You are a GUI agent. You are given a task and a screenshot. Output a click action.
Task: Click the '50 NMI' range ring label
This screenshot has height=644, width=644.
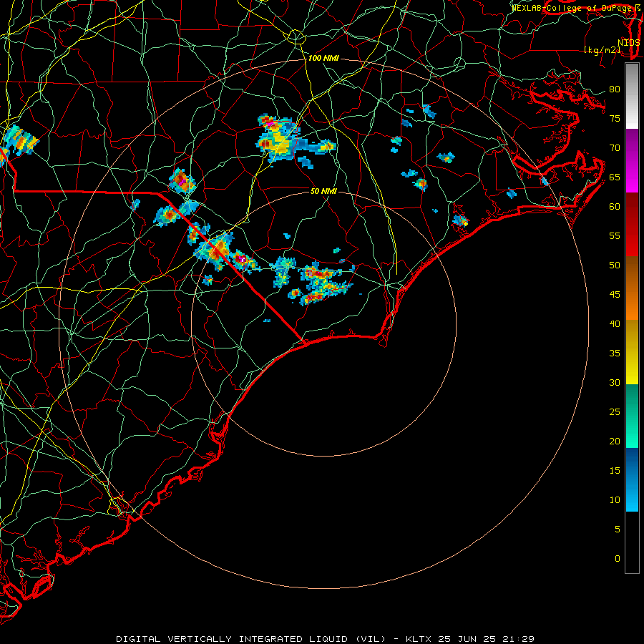(323, 191)
